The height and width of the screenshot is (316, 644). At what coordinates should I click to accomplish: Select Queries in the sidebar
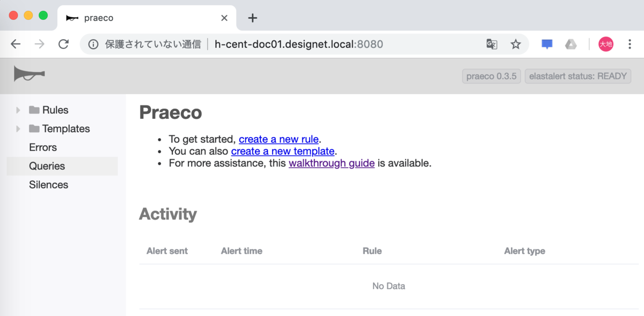[x=47, y=166]
